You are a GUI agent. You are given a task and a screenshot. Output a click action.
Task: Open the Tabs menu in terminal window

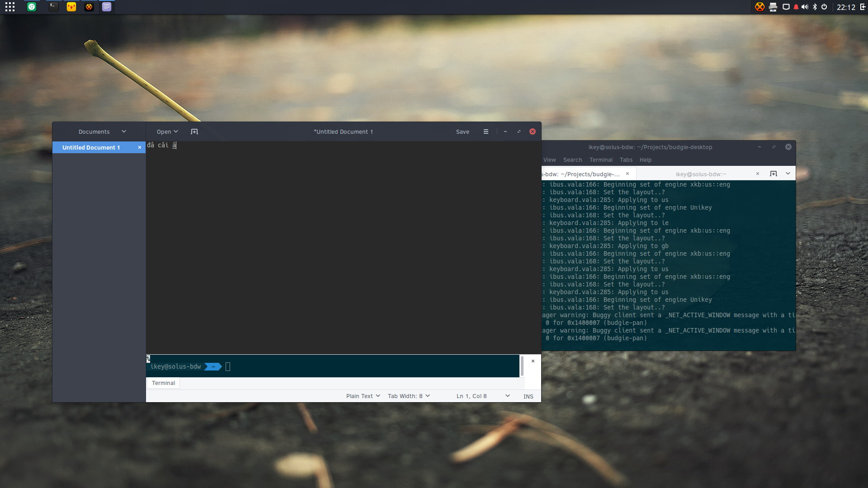point(626,160)
